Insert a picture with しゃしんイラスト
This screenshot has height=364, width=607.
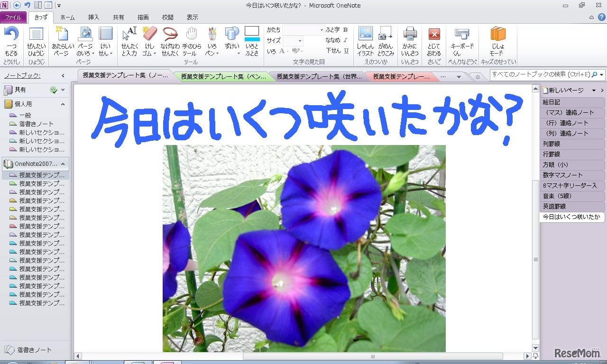point(365,40)
